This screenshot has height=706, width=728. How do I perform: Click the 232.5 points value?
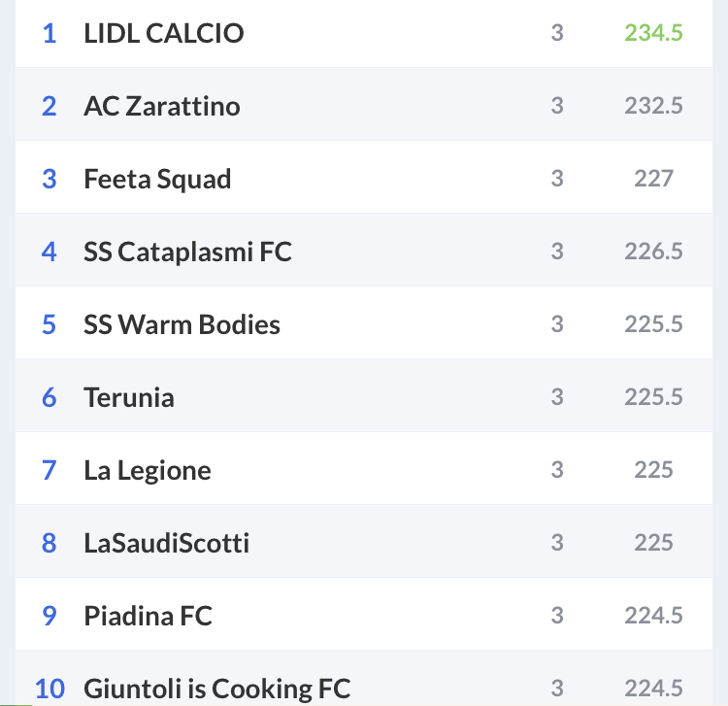653,106
